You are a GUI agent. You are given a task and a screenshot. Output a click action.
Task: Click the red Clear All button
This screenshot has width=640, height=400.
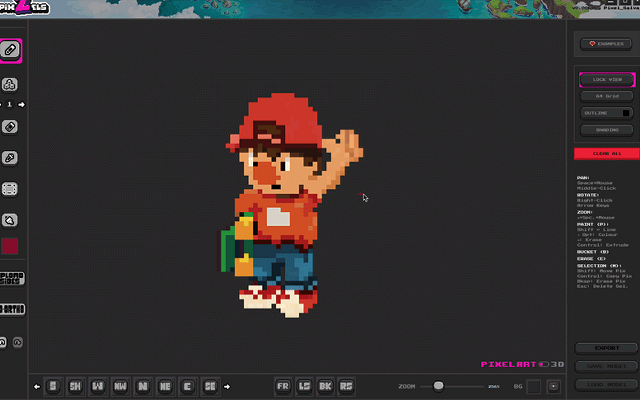point(607,153)
